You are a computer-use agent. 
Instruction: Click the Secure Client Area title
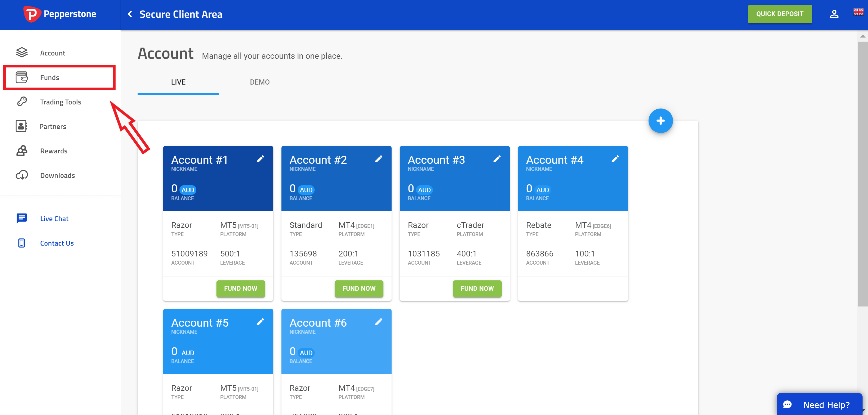pos(181,14)
